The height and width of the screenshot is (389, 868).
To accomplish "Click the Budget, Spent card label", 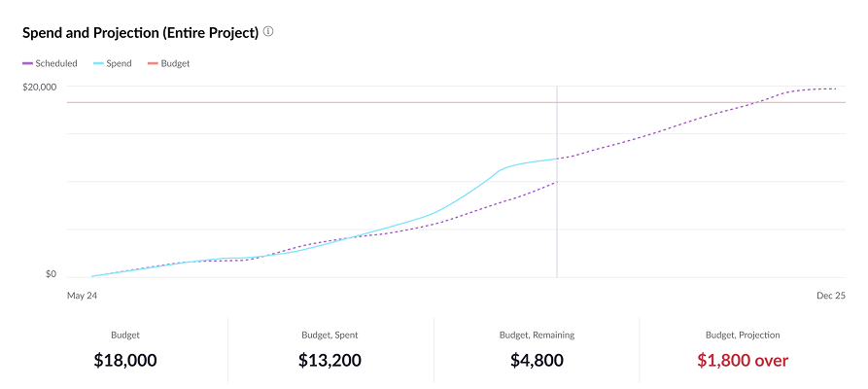I will [330, 336].
